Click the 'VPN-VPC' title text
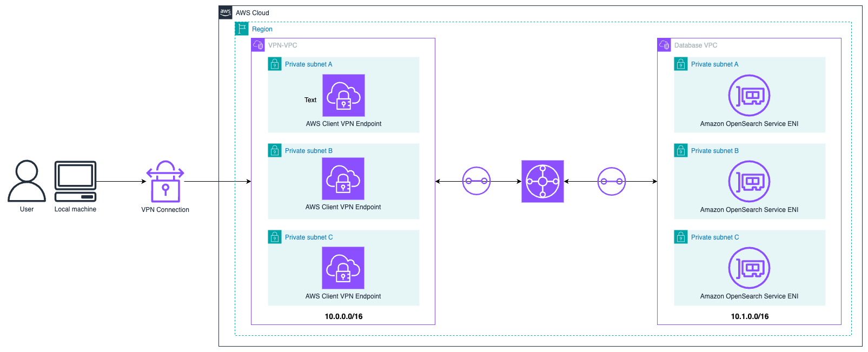The width and height of the screenshot is (868, 352). click(283, 45)
